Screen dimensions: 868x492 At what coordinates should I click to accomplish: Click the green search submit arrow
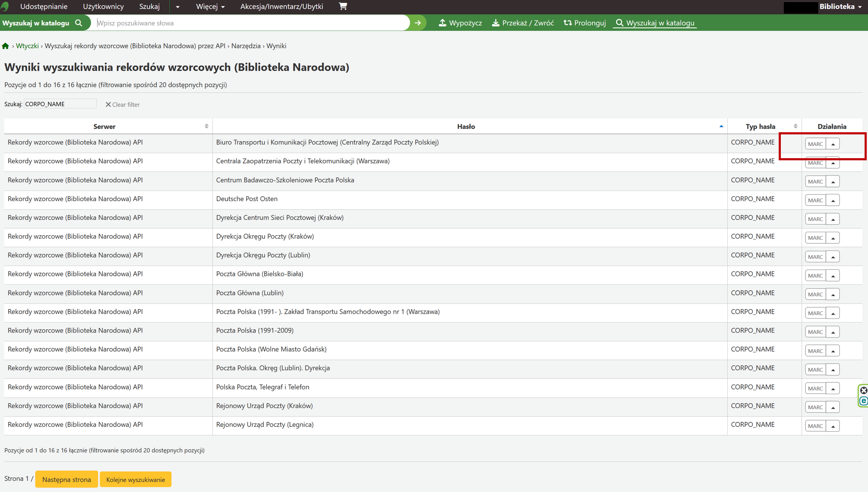click(418, 23)
